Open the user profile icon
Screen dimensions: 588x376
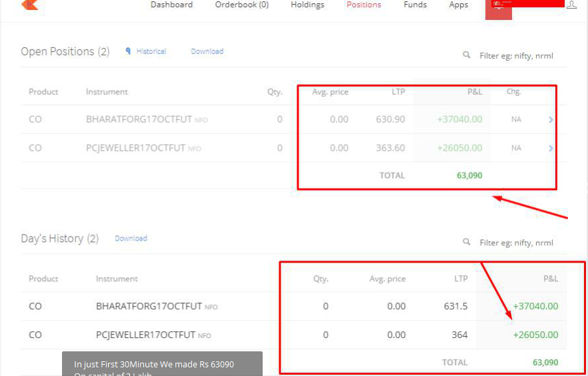coord(571,5)
